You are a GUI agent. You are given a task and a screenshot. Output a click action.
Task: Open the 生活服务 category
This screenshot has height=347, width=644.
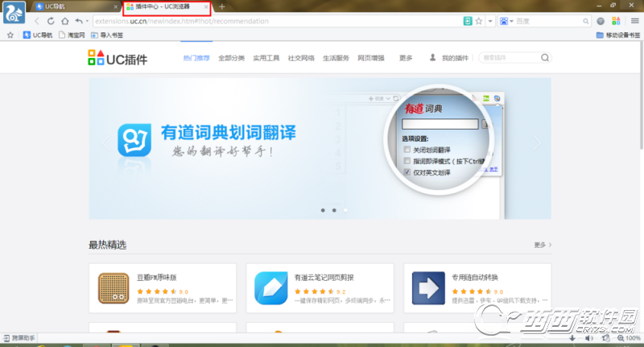pos(336,58)
